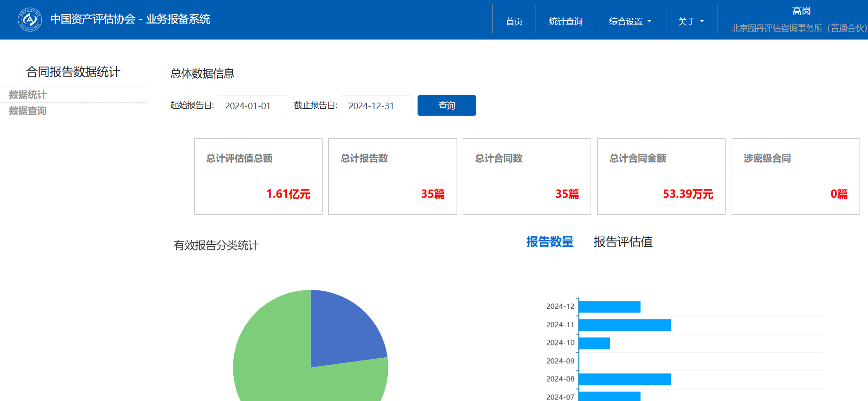Expand the 综合设置 dropdown
Screen dimensions: 868x401
coord(630,21)
